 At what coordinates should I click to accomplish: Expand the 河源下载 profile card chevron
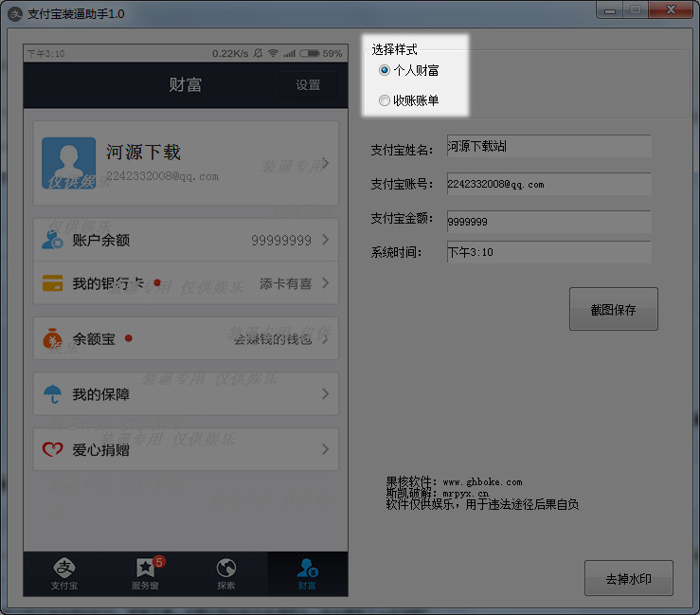pyautogui.click(x=326, y=164)
